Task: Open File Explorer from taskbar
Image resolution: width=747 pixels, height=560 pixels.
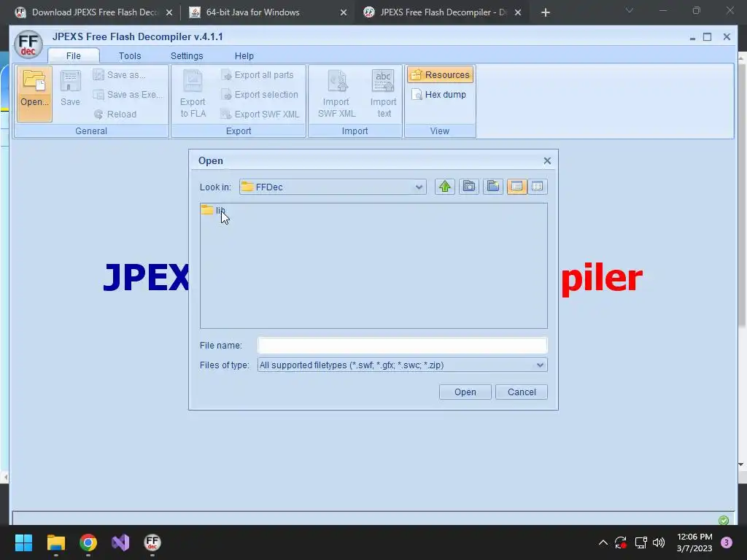Action: [x=55, y=542]
